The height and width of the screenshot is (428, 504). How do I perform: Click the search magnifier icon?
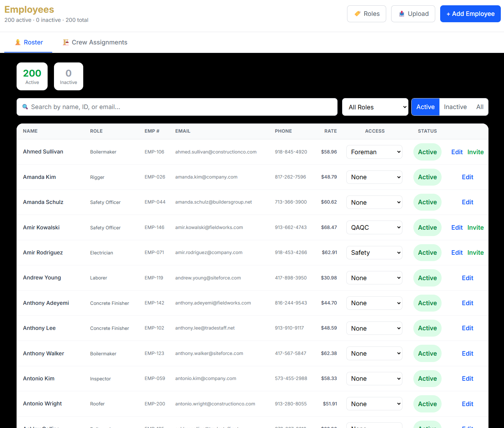pyautogui.click(x=25, y=107)
